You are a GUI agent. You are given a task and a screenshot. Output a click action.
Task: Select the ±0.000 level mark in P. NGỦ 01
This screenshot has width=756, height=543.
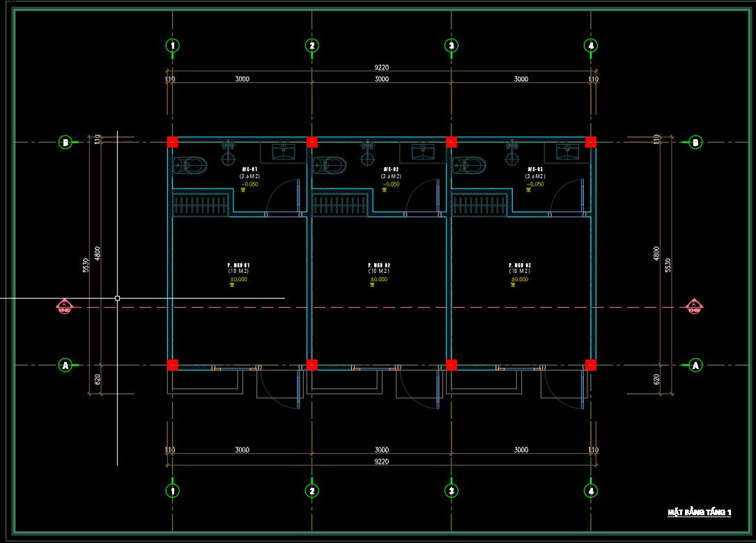coord(239,279)
